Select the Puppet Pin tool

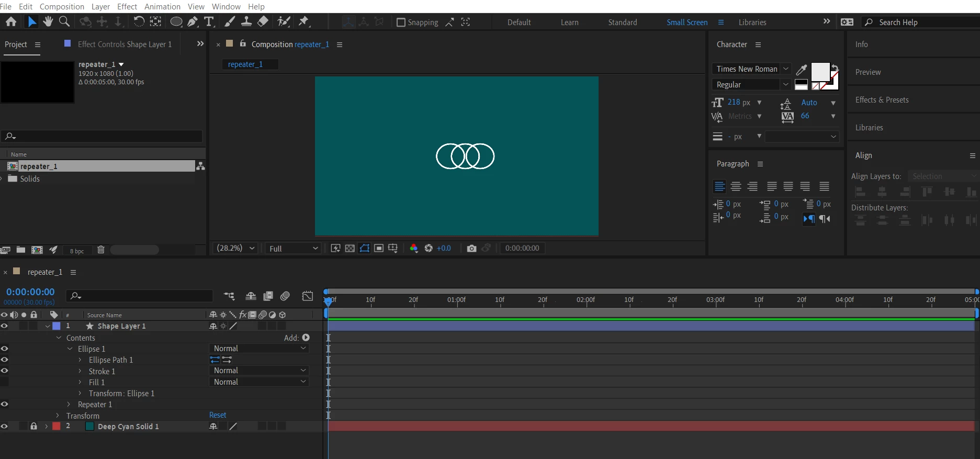tap(303, 21)
